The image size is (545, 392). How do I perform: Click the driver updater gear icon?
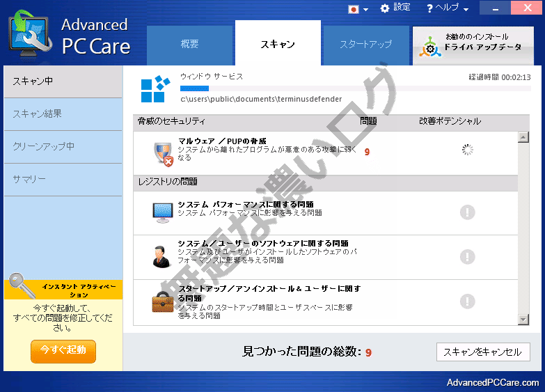tap(430, 47)
